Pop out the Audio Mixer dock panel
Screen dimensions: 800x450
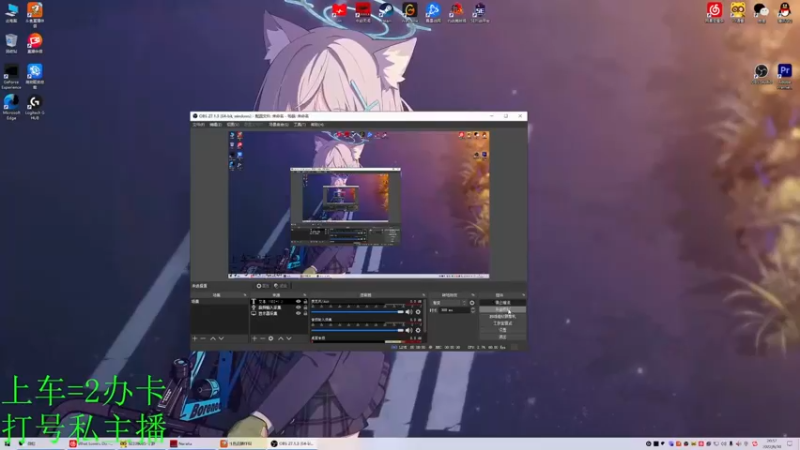tap(424, 295)
